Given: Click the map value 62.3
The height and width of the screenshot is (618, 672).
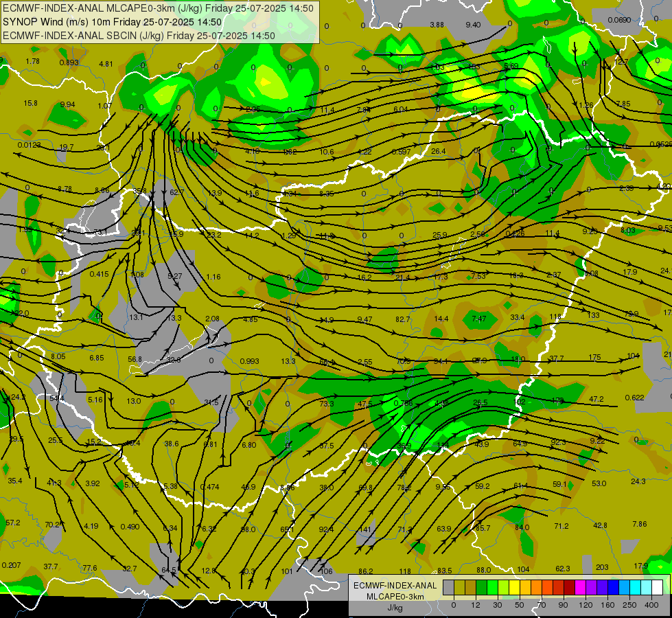Looking at the screenshot, I should coord(563,569).
